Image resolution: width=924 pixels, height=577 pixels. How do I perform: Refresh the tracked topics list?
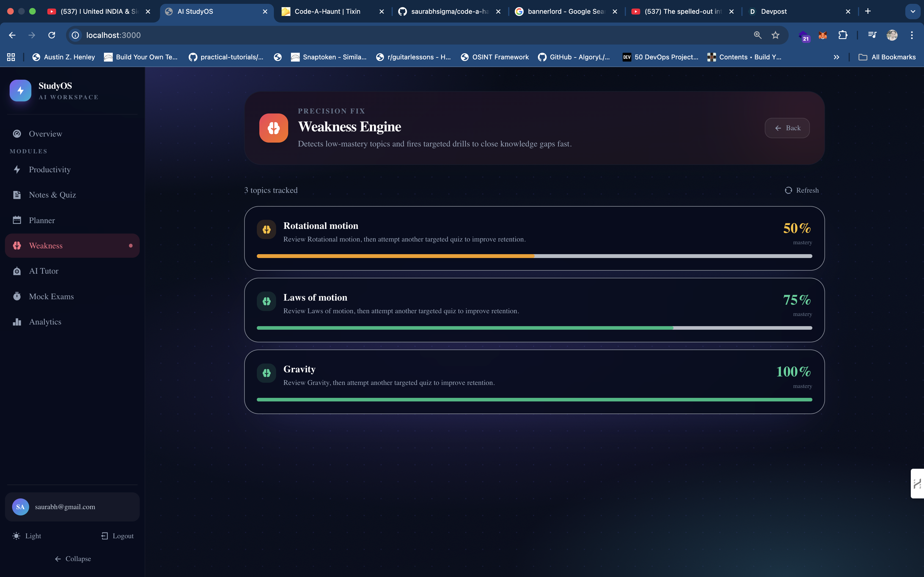pos(801,190)
